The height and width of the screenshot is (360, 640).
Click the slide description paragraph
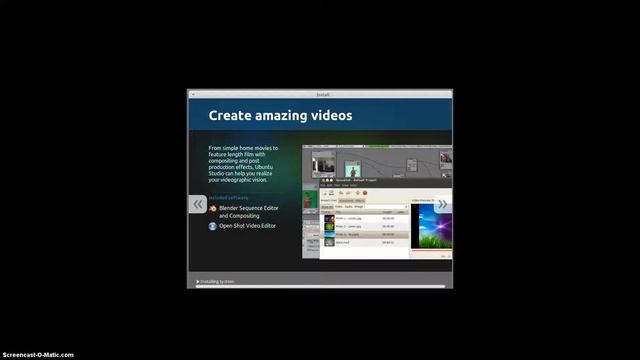coord(243,164)
